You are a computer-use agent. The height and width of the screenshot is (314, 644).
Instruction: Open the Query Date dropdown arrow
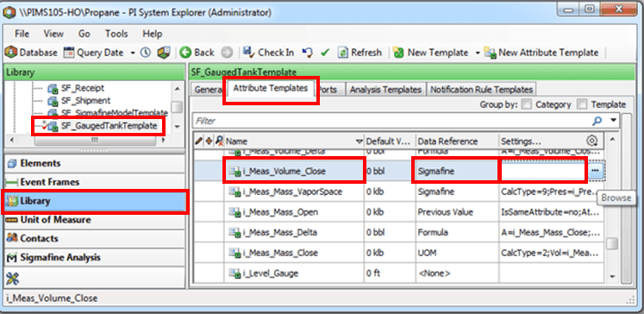(133, 53)
